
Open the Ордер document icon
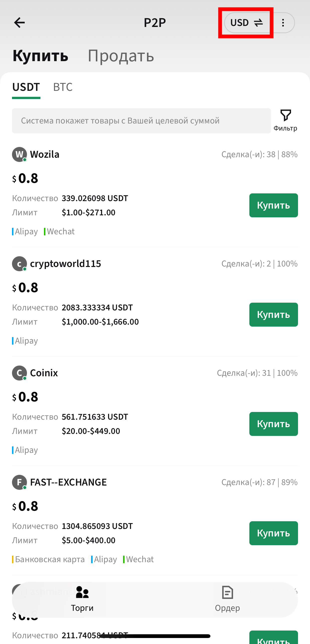(x=227, y=592)
